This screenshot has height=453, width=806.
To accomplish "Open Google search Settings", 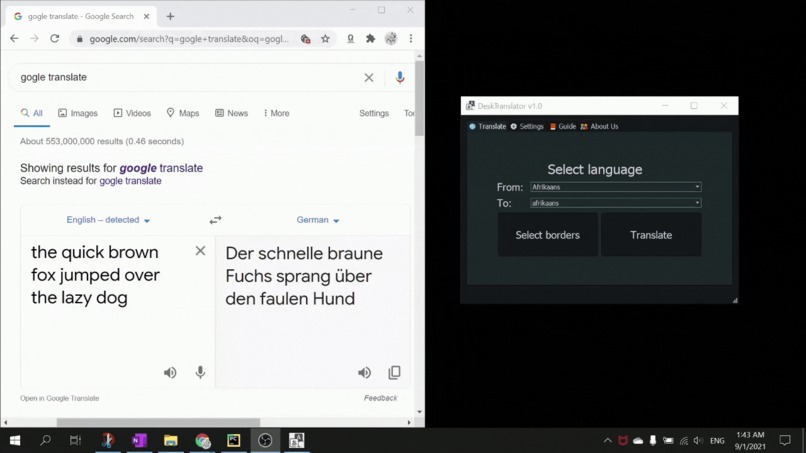I will tap(374, 113).
